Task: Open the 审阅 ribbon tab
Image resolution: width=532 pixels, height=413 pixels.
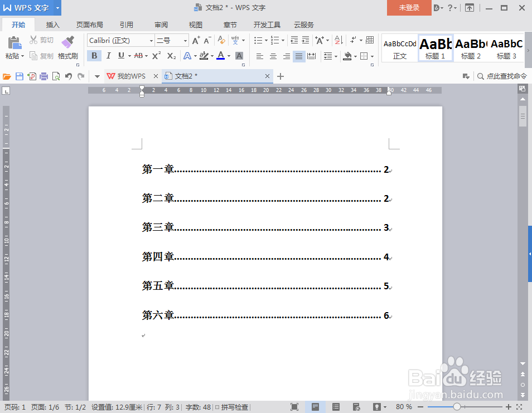Action: point(161,25)
